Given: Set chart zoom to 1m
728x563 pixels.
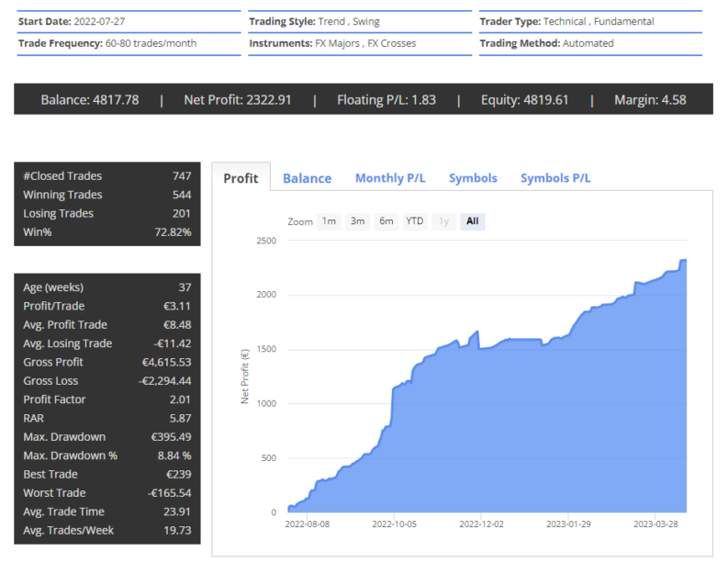Looking at the screenshot, I should 329,221.
